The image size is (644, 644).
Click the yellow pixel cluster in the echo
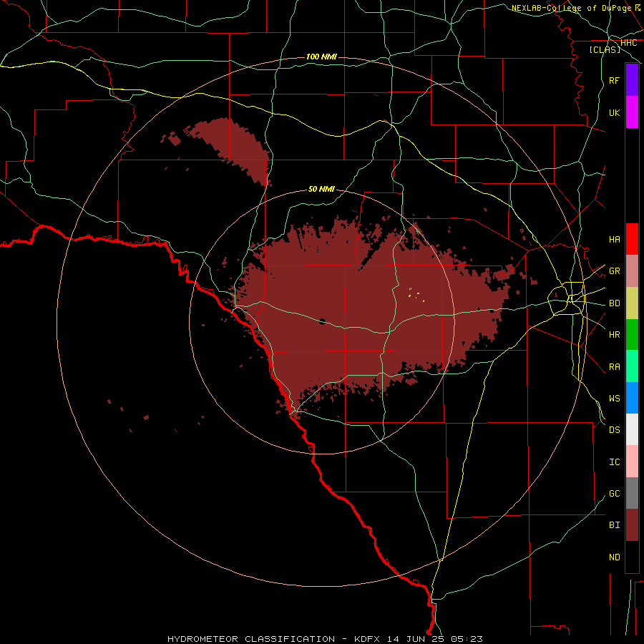[x=416, y=295]
